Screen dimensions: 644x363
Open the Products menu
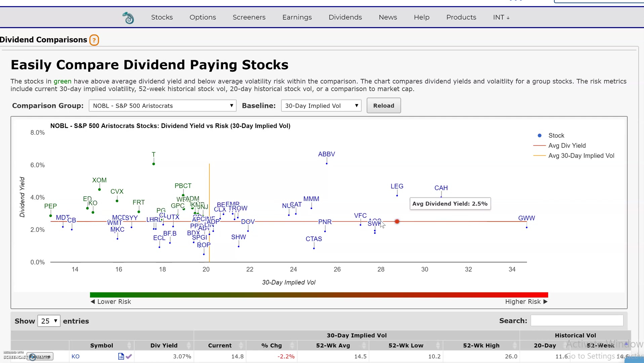[461, 17]
